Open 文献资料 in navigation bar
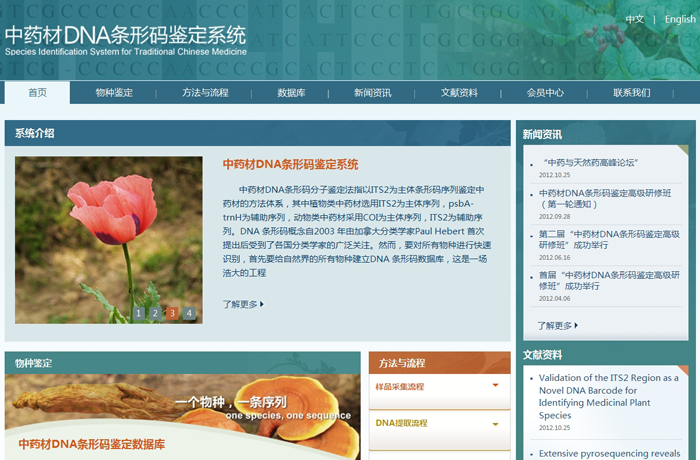 [x=459, y=93]
